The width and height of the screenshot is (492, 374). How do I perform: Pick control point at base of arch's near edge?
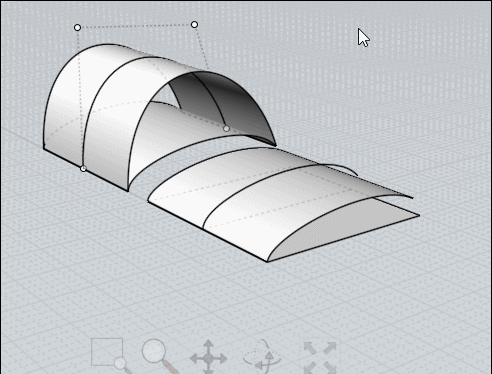point(83,169)
